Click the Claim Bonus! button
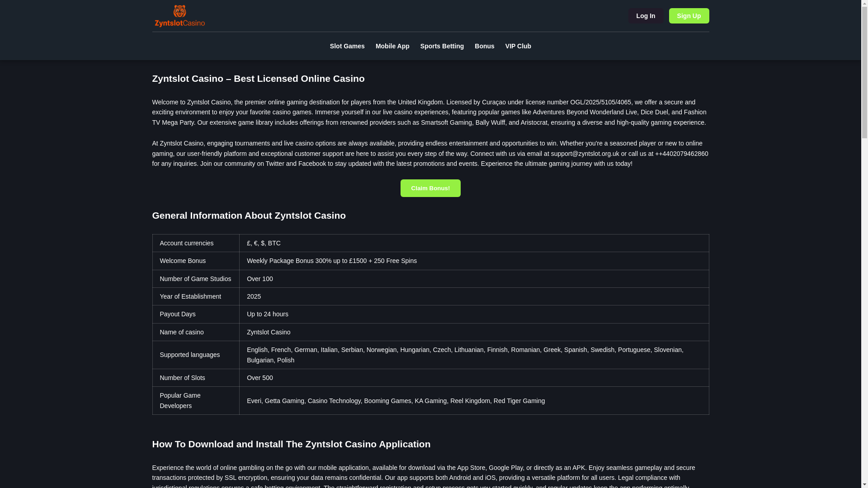This screenshot has width=868, height=488. tap(430, 188)
